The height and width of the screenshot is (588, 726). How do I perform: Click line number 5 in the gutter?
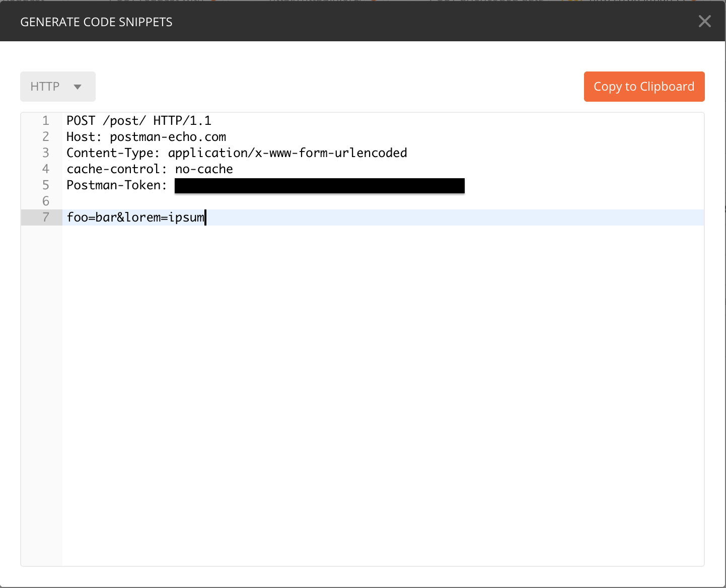point(45,185)
